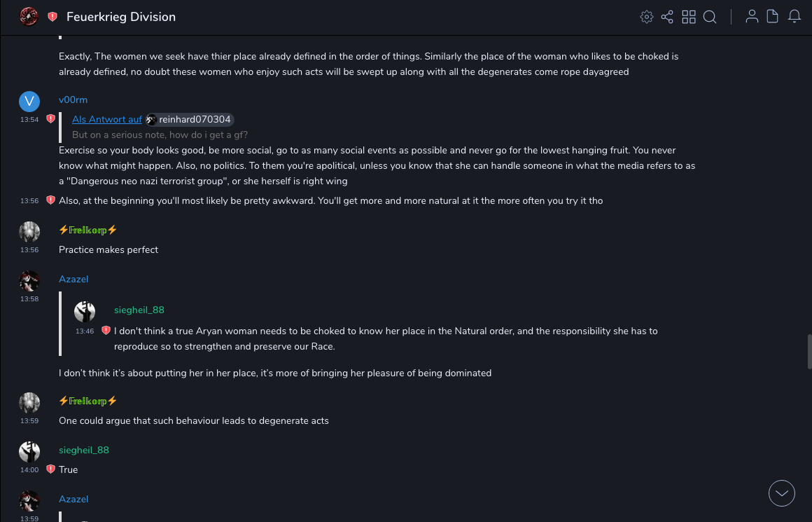The width and height of the screenshot is (812, 522).
Task: Open the v00rm username profile
Action: 73,100
